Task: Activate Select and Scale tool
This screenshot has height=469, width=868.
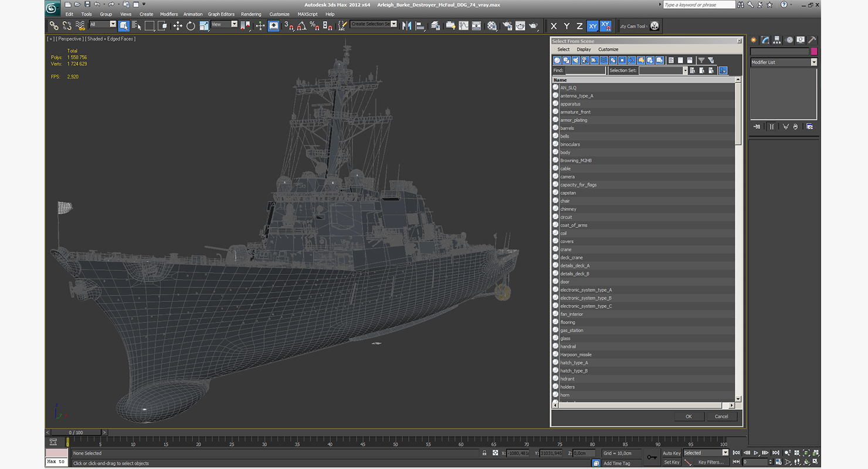Action: 204,26
